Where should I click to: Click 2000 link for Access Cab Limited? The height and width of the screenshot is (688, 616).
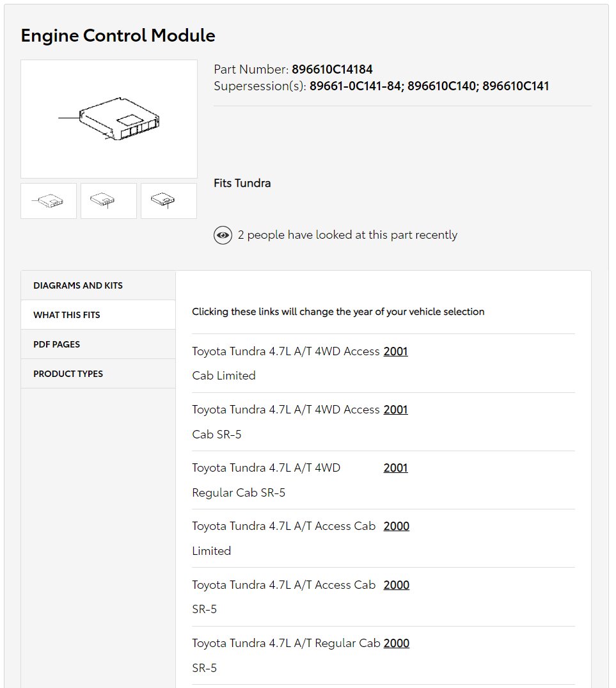[x=397, y=527]
